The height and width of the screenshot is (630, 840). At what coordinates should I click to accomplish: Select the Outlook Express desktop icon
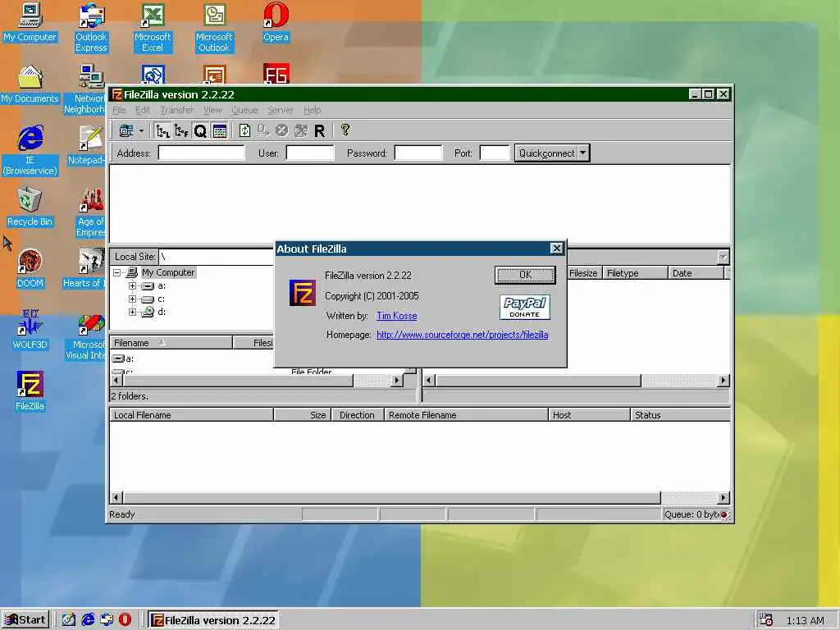point(91,28)
